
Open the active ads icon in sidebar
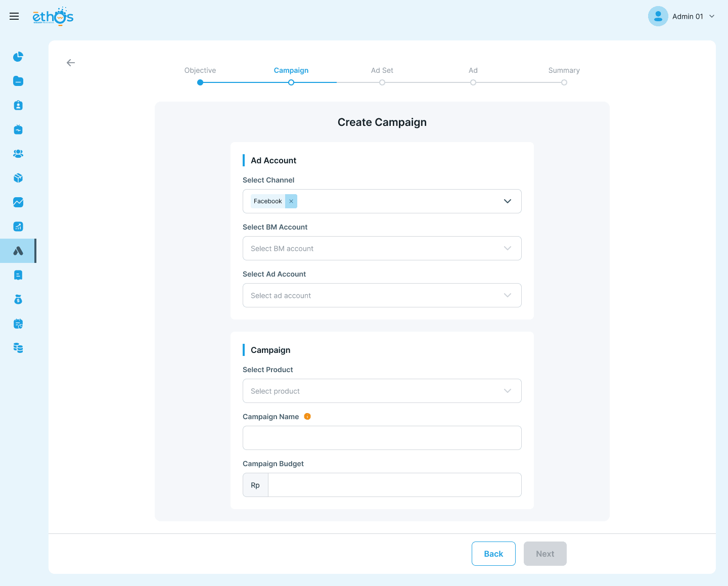pos(18,251)
